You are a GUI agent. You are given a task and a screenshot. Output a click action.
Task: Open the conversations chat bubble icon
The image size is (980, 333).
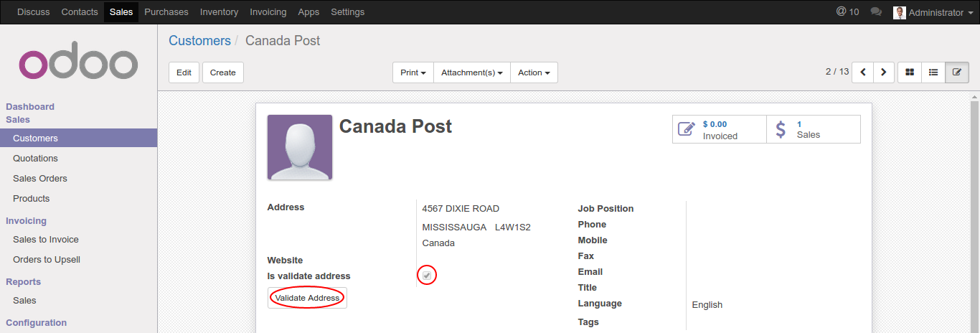(x=876, y=12)
